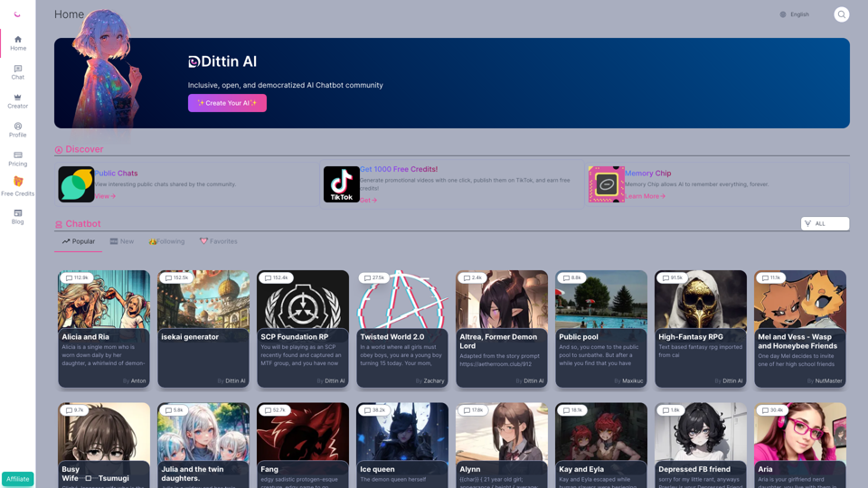Click the Memory Chip icon
The width and height of the screenshot is (868, 488).
coord(606,184)
